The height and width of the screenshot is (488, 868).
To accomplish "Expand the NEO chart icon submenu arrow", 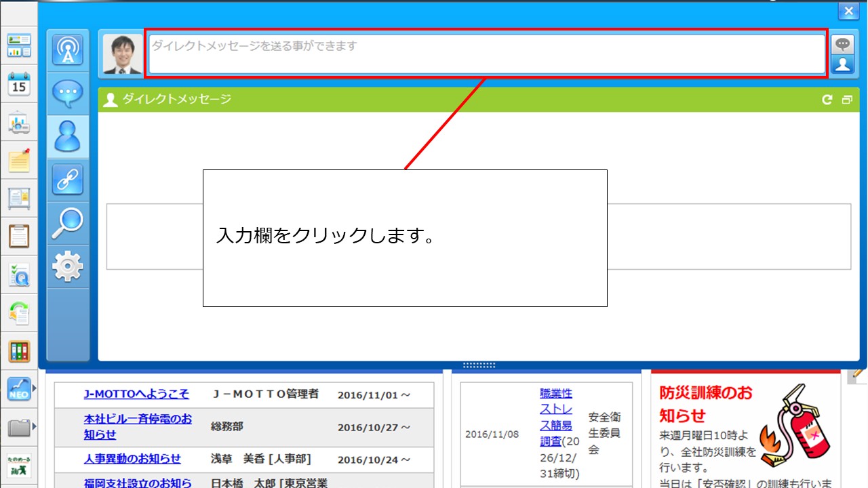I will pos(34,389).
